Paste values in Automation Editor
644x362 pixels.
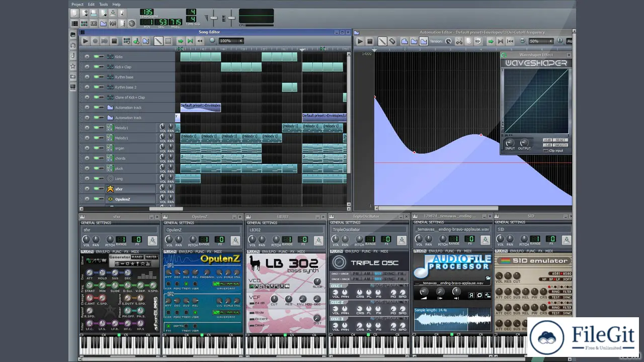(x=478, y=41)
